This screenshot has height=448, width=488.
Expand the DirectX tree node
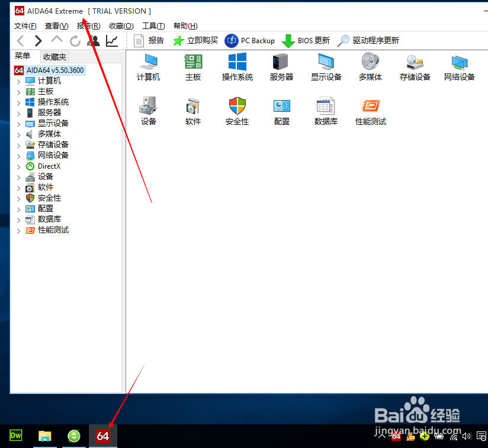click(x=19, y=167)
